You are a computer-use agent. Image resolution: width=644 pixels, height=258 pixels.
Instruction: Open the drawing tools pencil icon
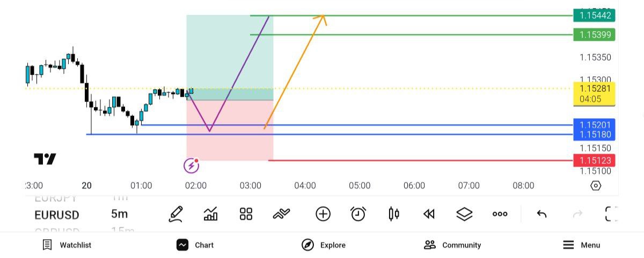coord(175,214)
